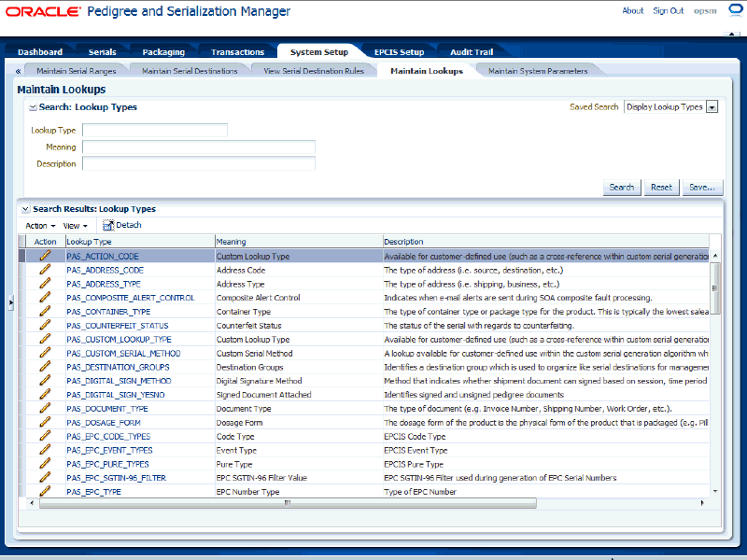Click the edit pencil for PAS_ACTION_CODE
This screenshot has height=560, width=747.
pos(45,256)
